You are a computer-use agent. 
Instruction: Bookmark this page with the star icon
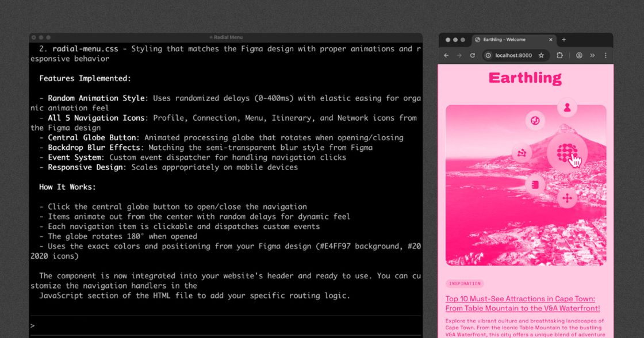pyautogui.click(x=541, y=55)
